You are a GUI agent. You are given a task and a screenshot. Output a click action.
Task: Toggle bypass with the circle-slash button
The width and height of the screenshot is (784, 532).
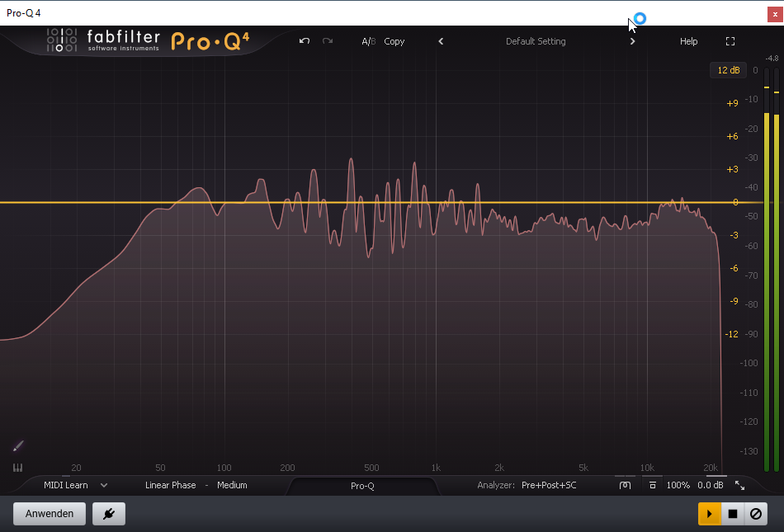756,514
